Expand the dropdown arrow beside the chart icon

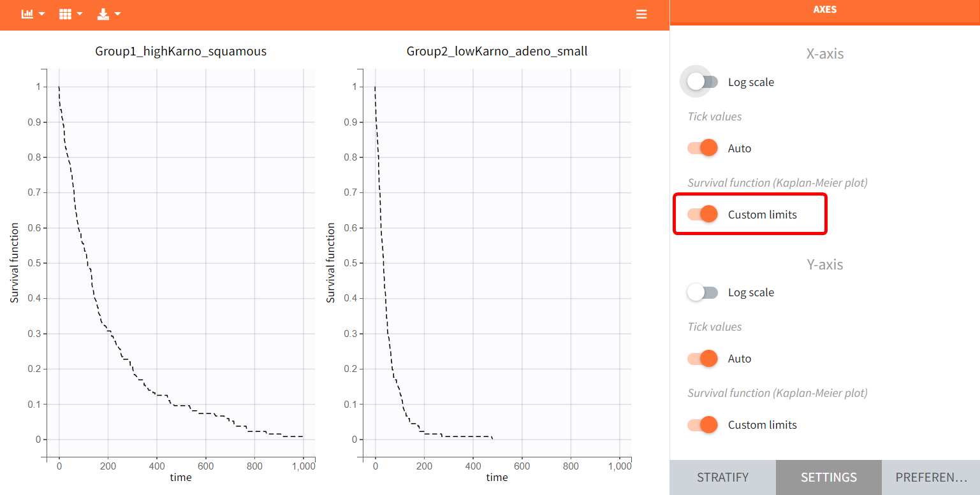click(x=42, y=14)
